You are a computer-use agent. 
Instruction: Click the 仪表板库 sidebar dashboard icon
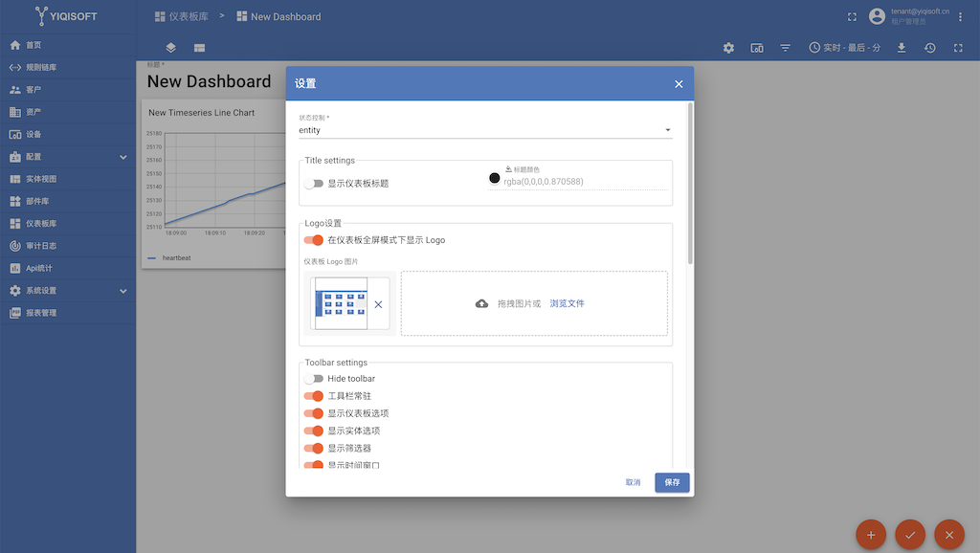(15, 224)
